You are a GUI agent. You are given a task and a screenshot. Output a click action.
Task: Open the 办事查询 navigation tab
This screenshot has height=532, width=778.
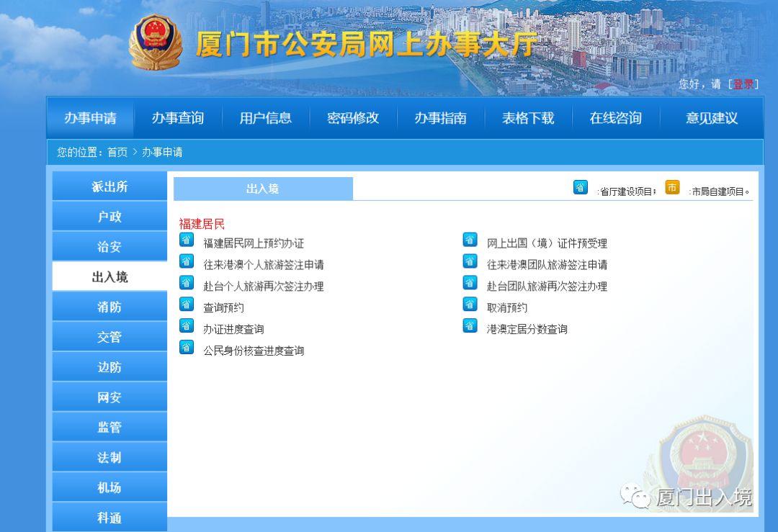coord(178,118)
